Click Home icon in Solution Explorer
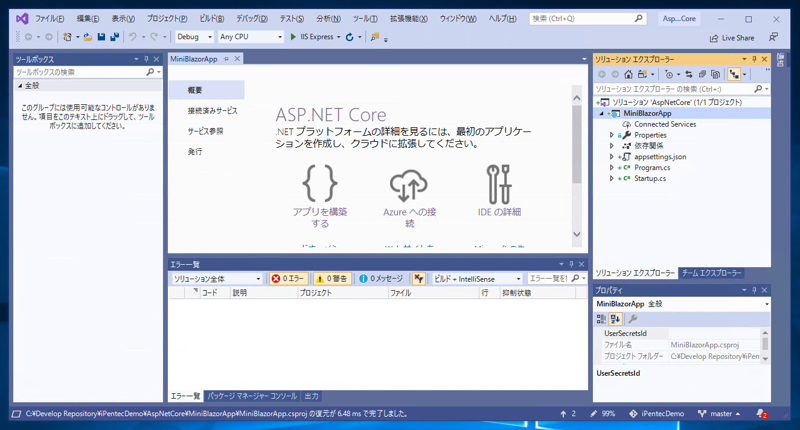 [629, 74]
